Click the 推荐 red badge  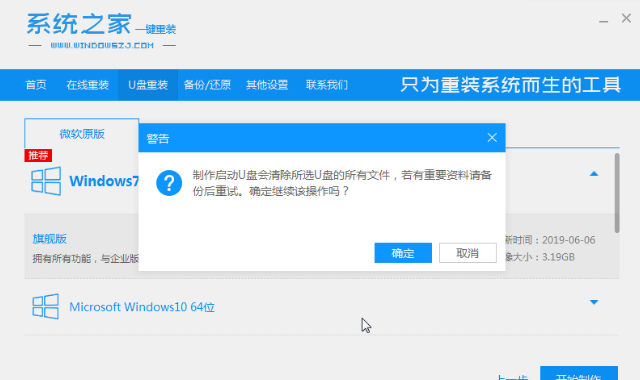pos(38,155)
